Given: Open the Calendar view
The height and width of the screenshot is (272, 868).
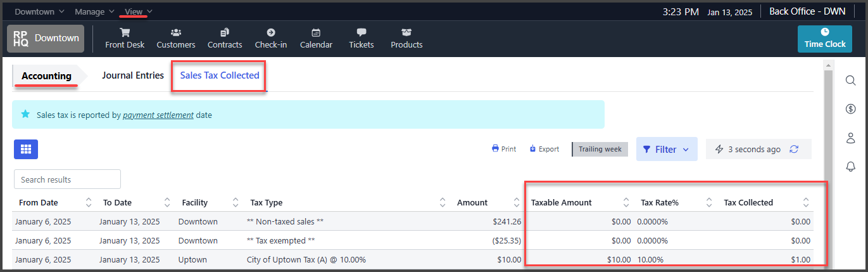Looking at the screenshot, I should pyautogui.click(x=316, y=38).
